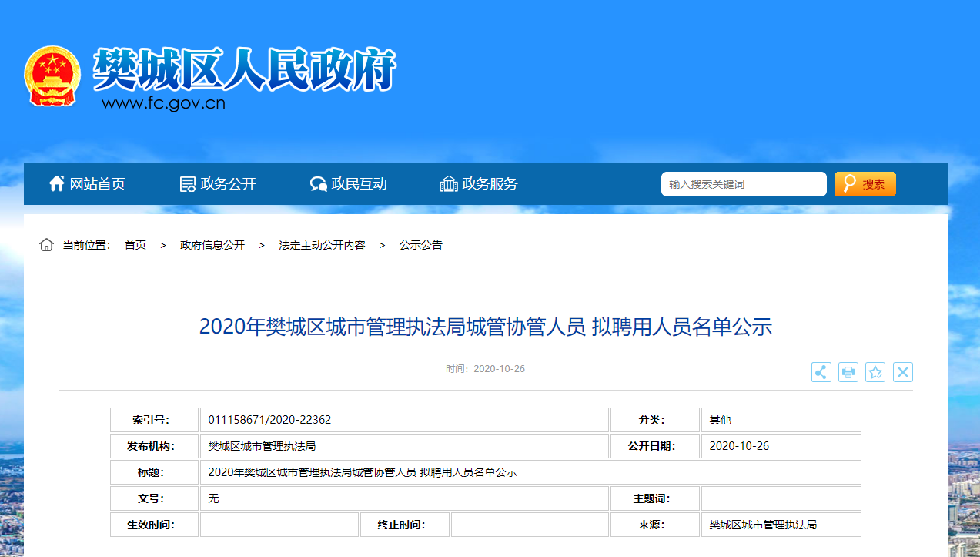The image size is (980, 557).
Task: Go to 公示公告 breadcrumb link
Action: point(421,245)
